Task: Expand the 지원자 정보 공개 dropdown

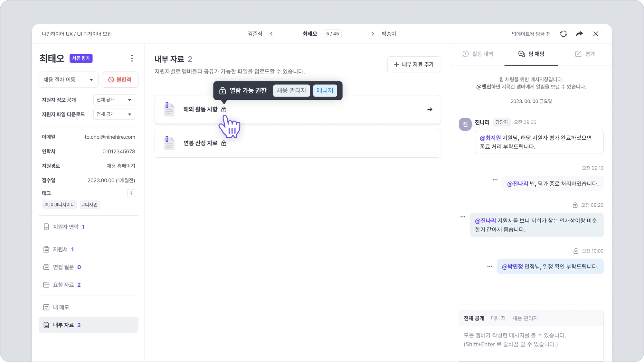Action: pyautogui.click(x=114, y=100)
